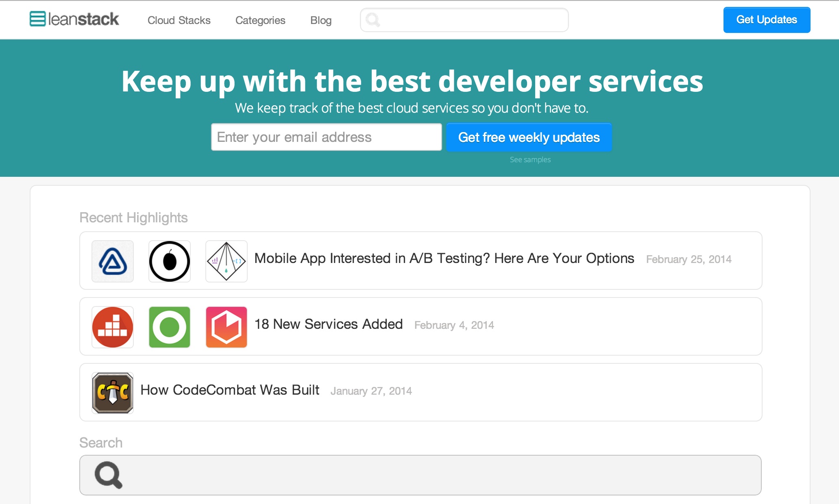Click the CodeCombat sword icon

point(113,393)
